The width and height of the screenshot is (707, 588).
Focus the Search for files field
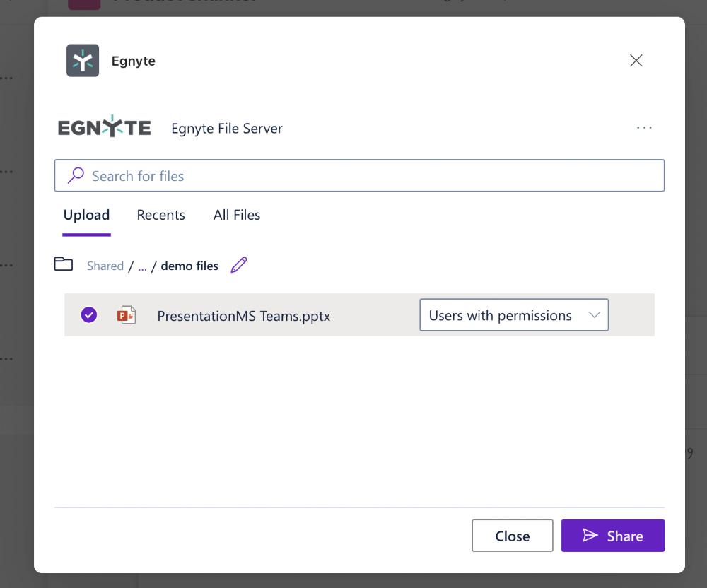[359, 175]
